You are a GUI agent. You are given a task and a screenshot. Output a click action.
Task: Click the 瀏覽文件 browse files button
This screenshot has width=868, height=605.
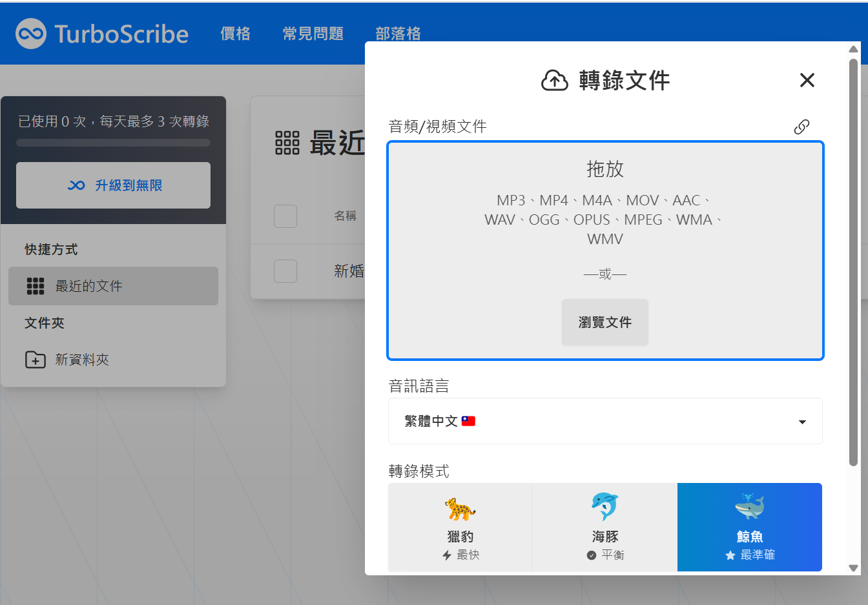tap(604, 322)
